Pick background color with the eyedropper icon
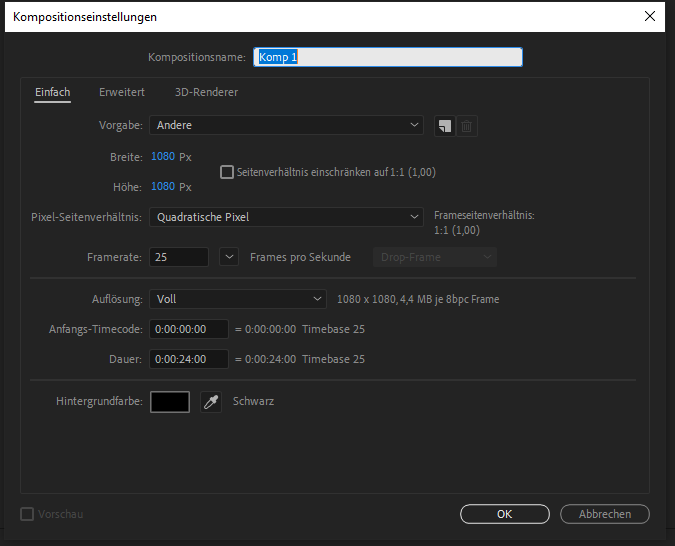The height and width of the screenshot is (546, 675). click(211, 402)
